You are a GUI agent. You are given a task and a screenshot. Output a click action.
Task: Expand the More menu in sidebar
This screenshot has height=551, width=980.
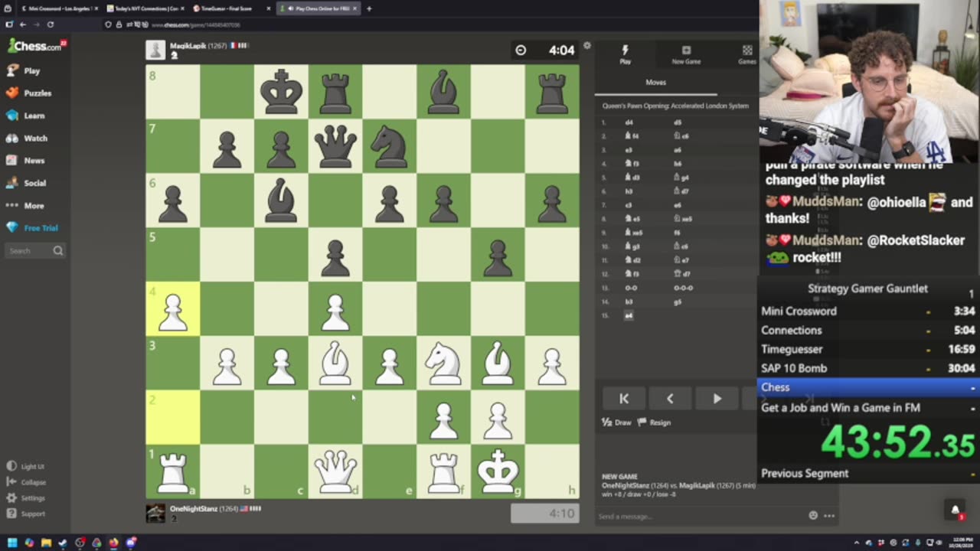point(25,205)
